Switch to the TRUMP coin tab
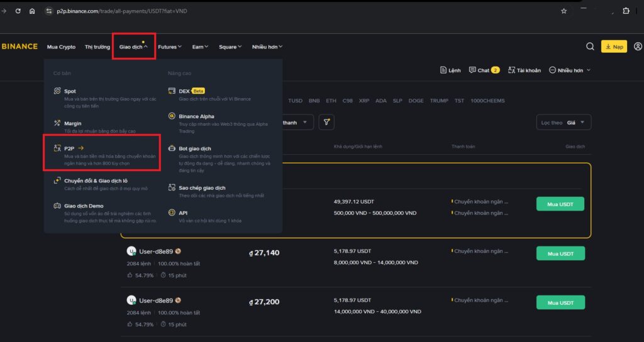The image size is (644, 342). coord(439,101)
